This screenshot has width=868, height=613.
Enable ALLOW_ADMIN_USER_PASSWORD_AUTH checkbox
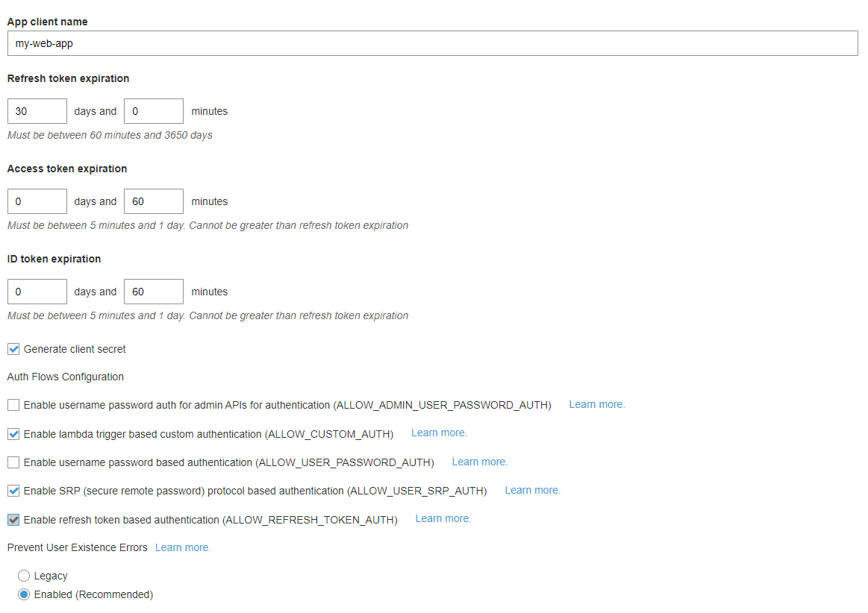click(13, 405)
